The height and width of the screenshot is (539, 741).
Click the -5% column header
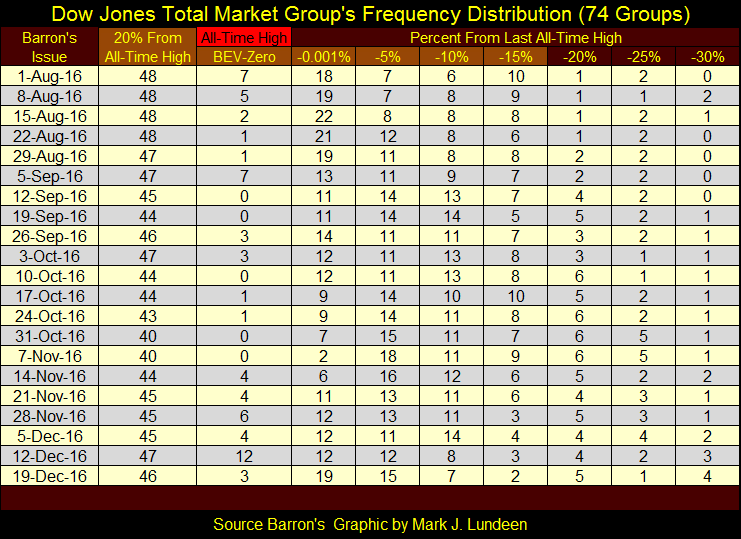pyautogui.click(x=388, y=57)
